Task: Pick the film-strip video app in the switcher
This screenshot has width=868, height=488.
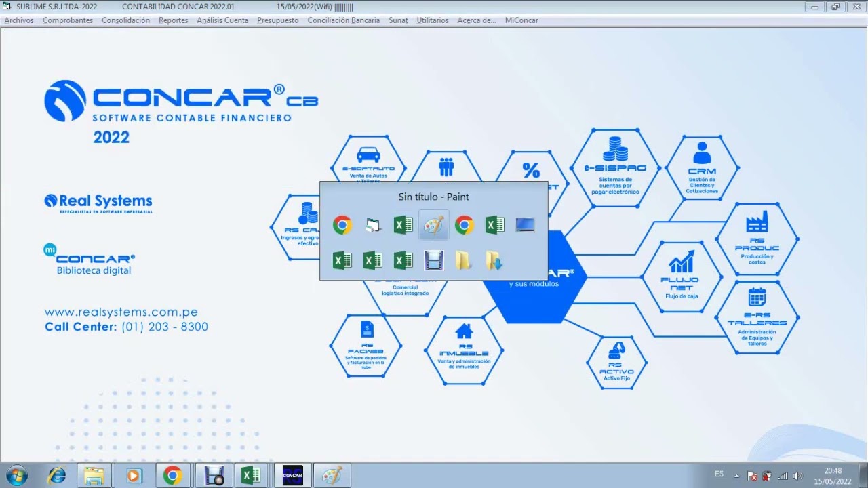Action: click(433, 260)
